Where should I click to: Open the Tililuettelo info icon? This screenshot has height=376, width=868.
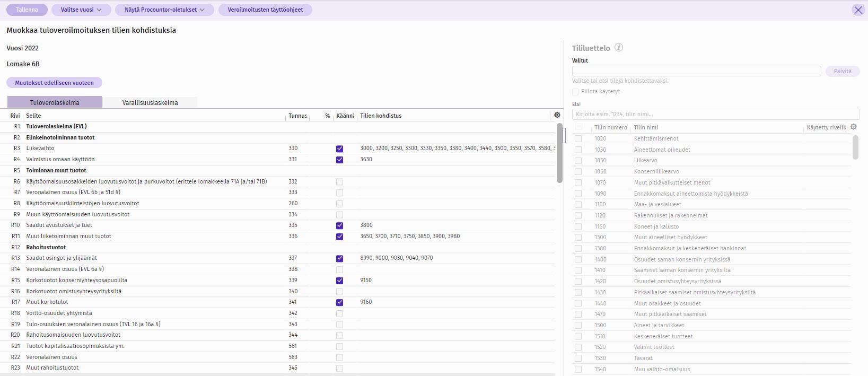[x=619, y=48]
